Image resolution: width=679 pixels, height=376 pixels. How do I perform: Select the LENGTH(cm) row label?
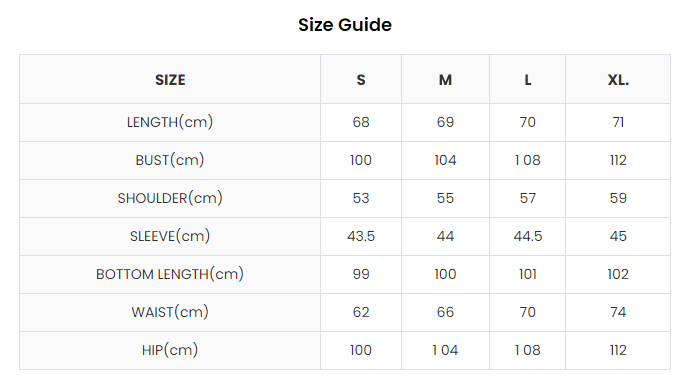(170, 122)
